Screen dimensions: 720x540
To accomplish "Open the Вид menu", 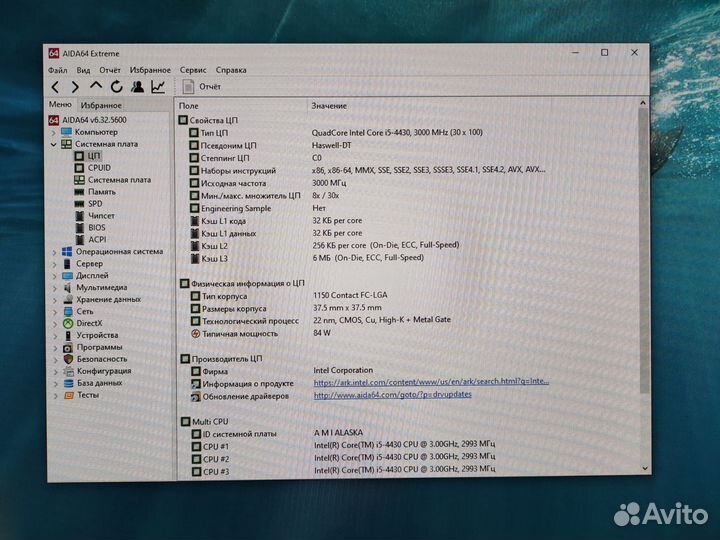I will click(83, 70).
